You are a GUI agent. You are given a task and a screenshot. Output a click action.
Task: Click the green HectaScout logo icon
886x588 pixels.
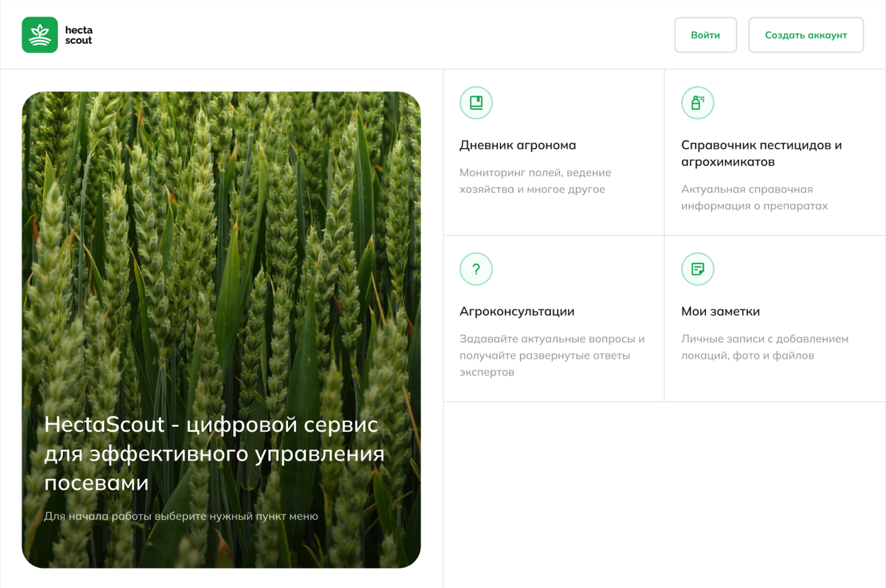[40, 35]
